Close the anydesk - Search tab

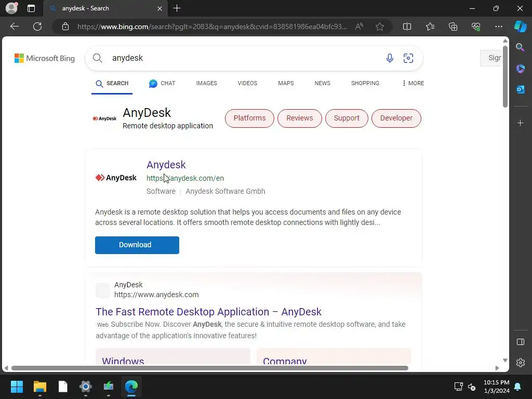(x=159, y=8)
